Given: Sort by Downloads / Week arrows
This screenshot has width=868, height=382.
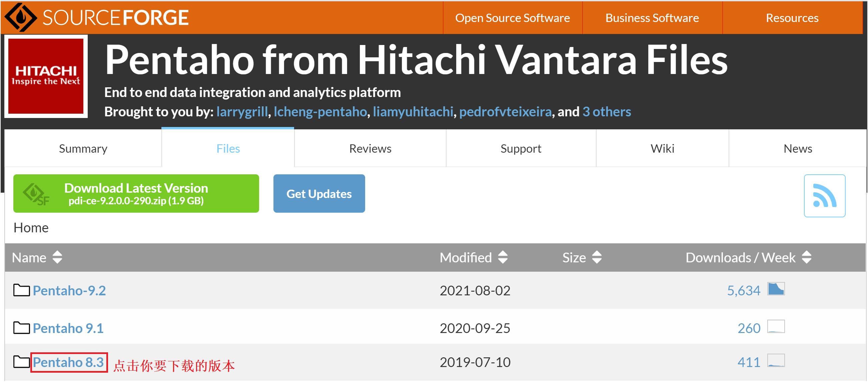Looking at the screenshot, I should [807, 257].
